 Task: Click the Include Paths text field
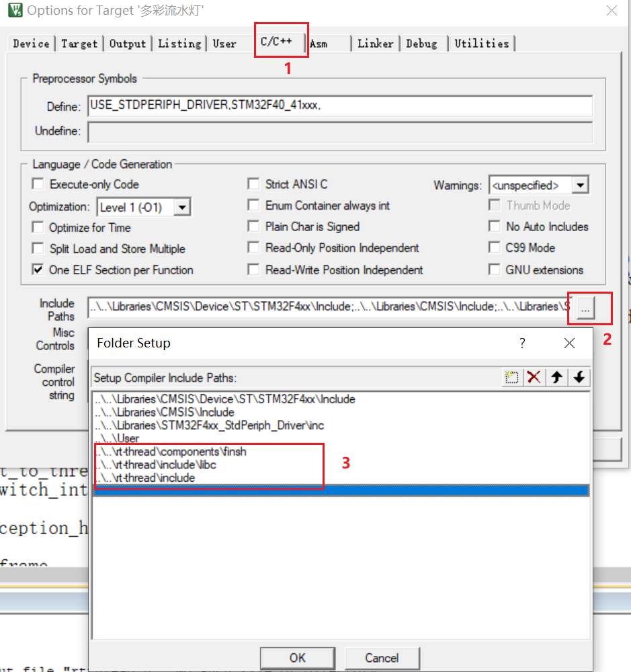(x=329, y=307)
